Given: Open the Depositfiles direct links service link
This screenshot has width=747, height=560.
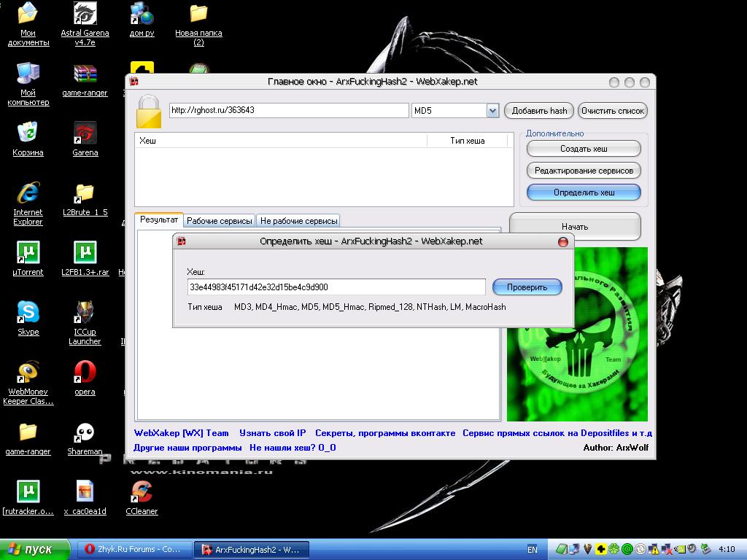Looking at the screenshot, I should [557, 433].
